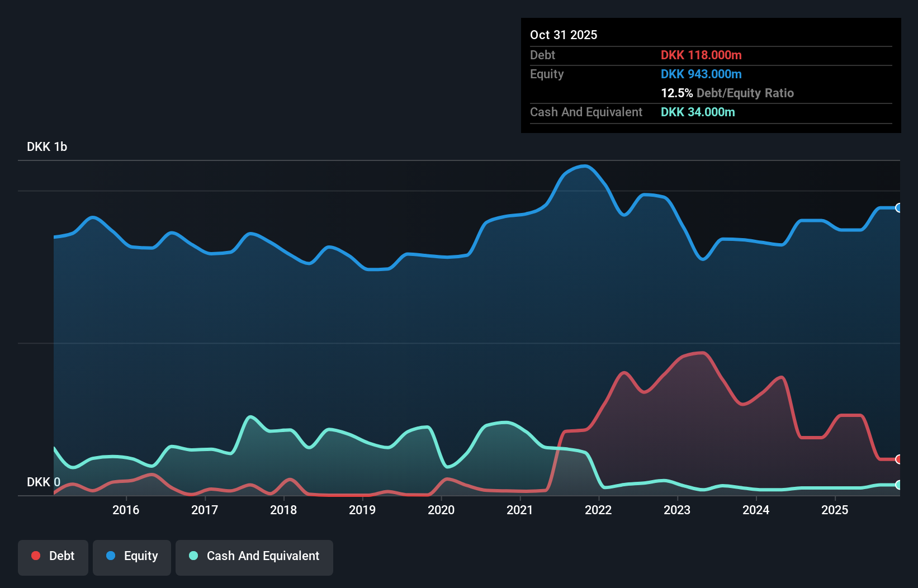Click the Oct 31 2025 tooltip date

564,35
